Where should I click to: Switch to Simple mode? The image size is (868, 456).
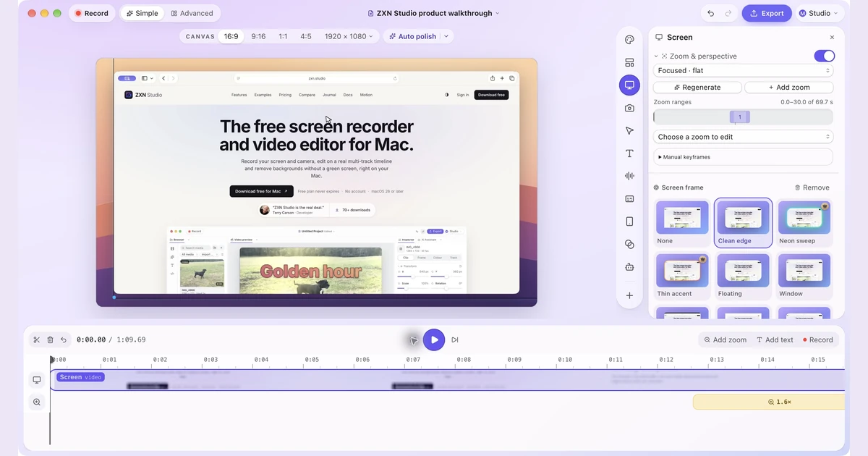pos(142,13)
